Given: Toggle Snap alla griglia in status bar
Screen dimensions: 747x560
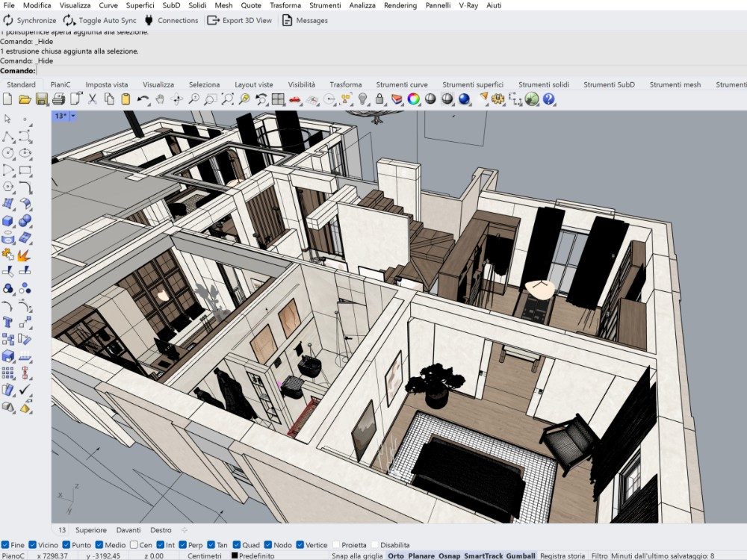Looking at the screenshot, I should (x=357, y=556).
